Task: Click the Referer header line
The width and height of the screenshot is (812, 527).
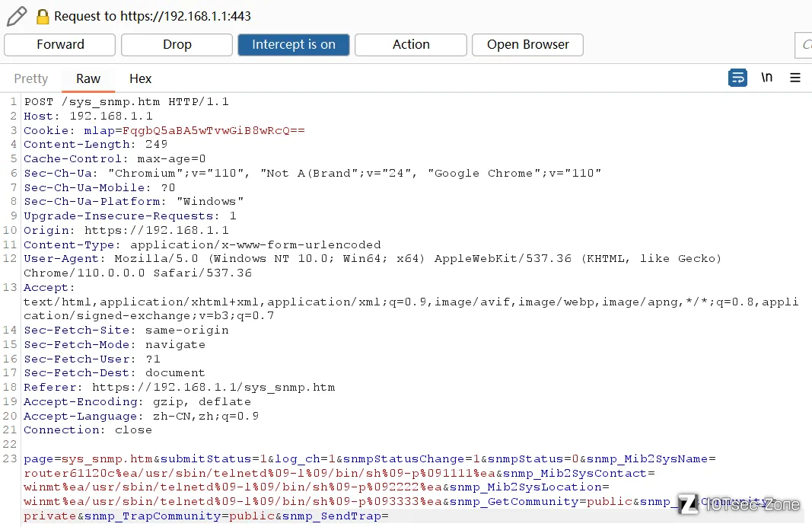Action: click(179, 388)
